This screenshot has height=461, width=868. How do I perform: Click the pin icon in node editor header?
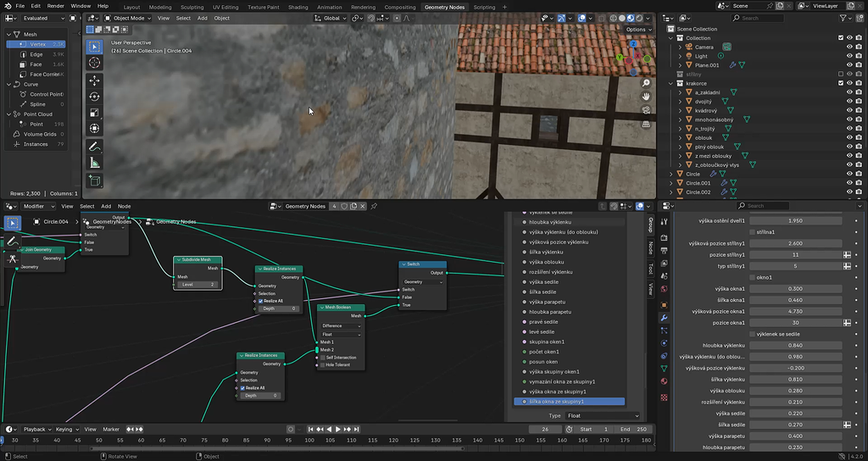point(374,206)
